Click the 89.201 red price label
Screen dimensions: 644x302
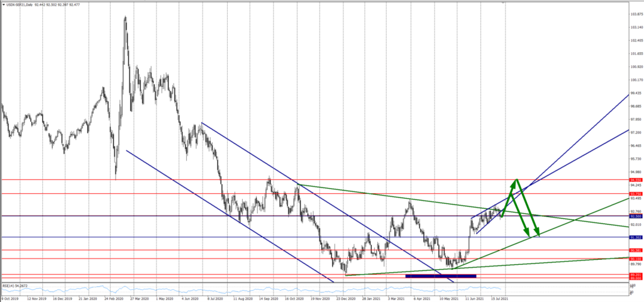tap(636, 274)
